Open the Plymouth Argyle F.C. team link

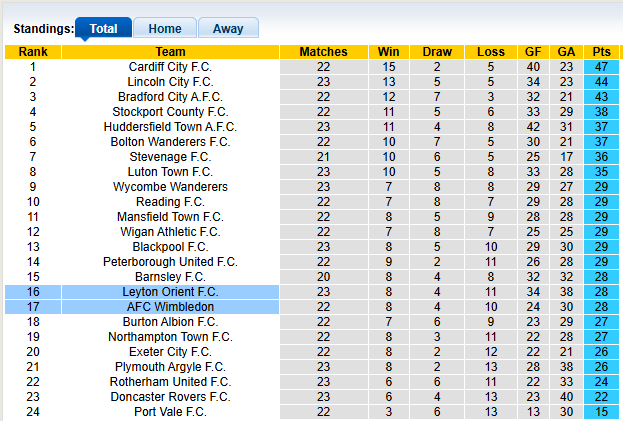[x=170, y=367]
